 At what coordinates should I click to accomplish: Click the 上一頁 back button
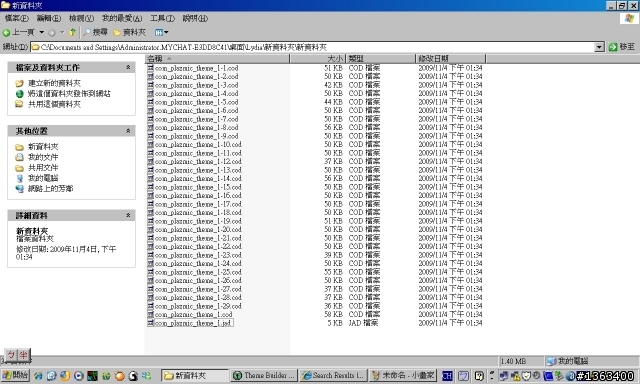(x=19, y=32)
